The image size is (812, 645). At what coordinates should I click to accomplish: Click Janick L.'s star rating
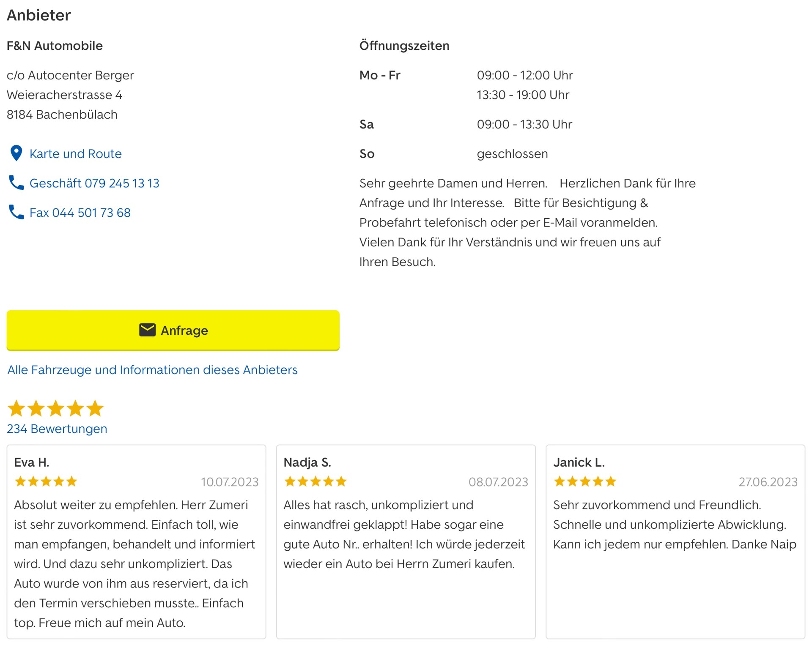[585, 481]
